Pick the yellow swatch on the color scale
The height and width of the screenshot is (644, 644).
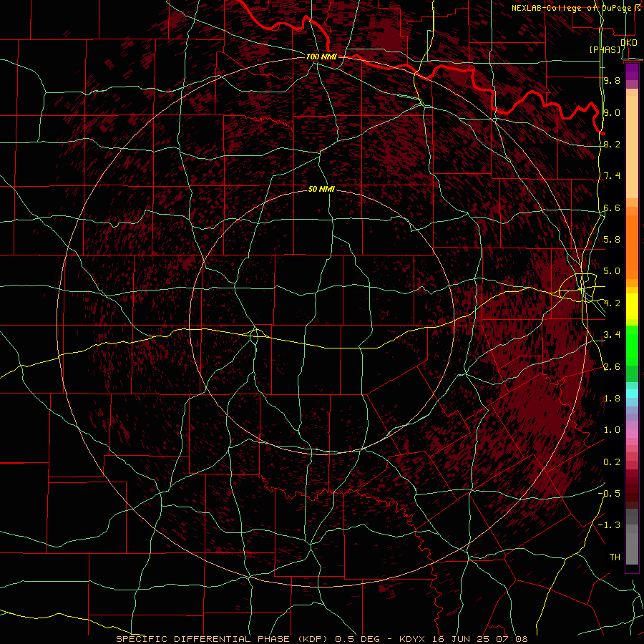coord(632,306)
